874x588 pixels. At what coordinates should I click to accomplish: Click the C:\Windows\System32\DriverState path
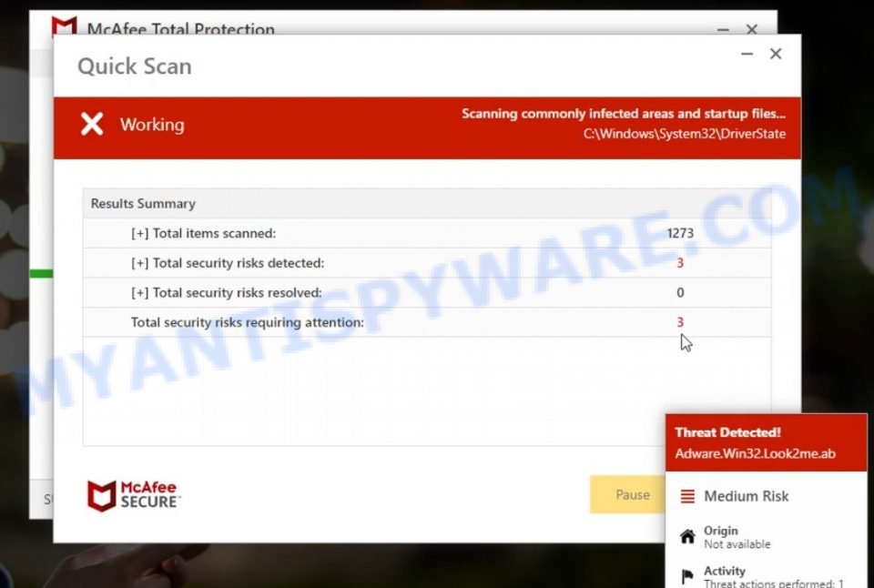[x=685, y=134]
